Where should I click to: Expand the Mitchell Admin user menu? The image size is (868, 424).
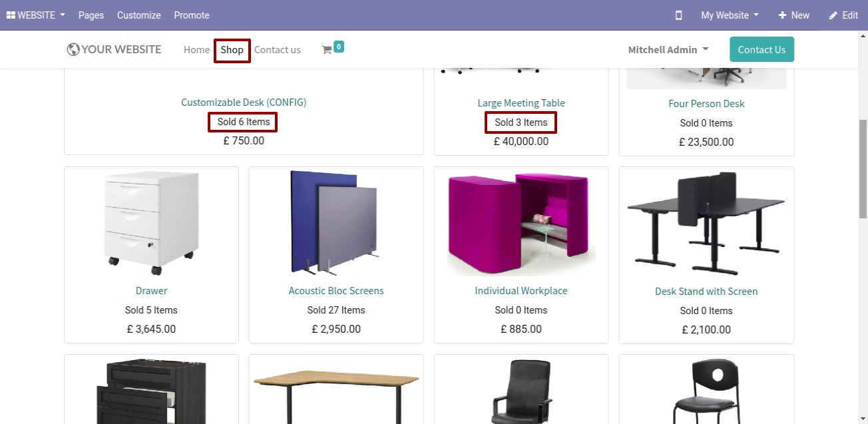tap(668, 50)
